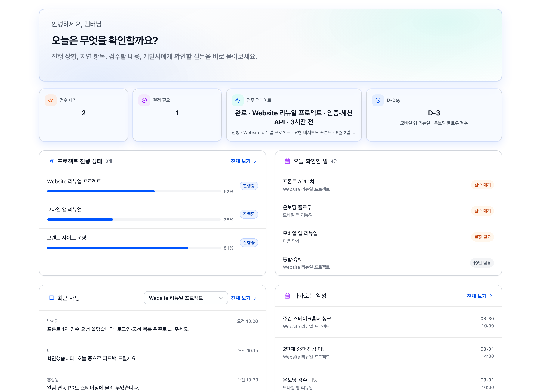Open my reply message from 오전 10:15
541x392 pixels.
tap(152, 355)
